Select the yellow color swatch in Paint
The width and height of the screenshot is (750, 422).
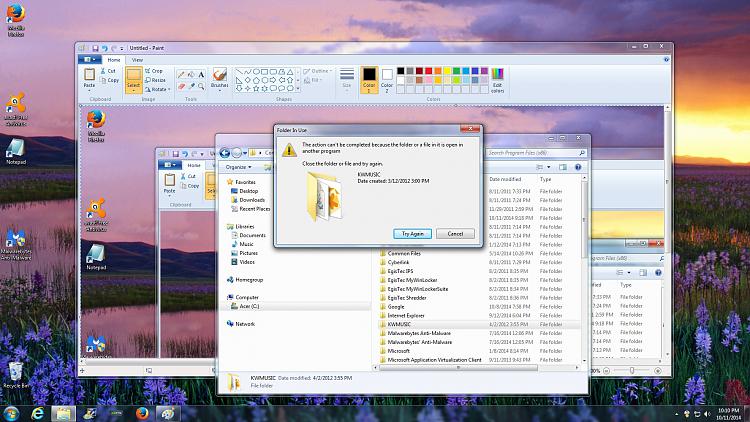coord(447,71)
